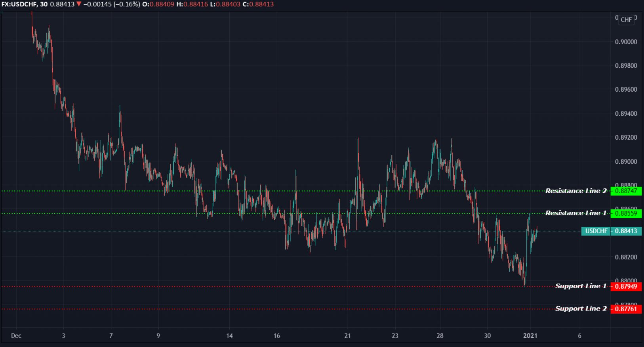Click the 0.88200 price axis label

pyautogui.click(x=626, y=257)
